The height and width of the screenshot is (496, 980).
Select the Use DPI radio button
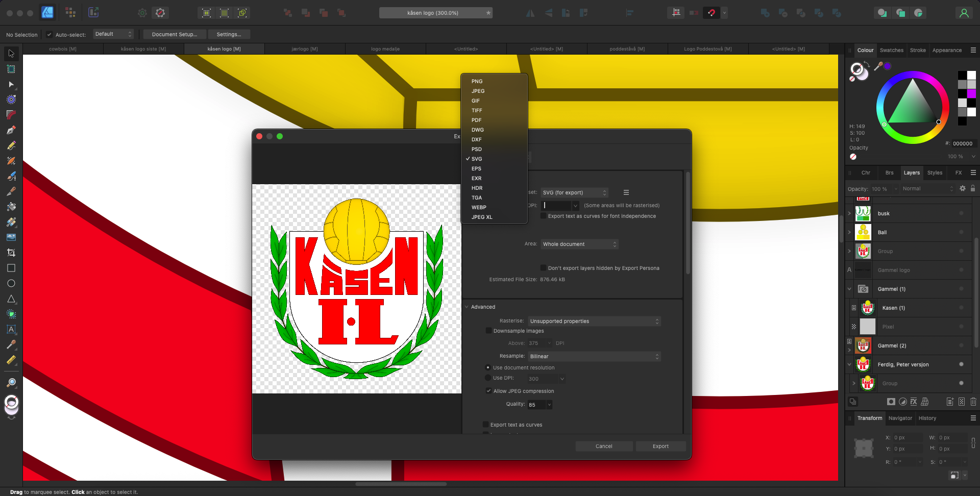pos(488,378)
